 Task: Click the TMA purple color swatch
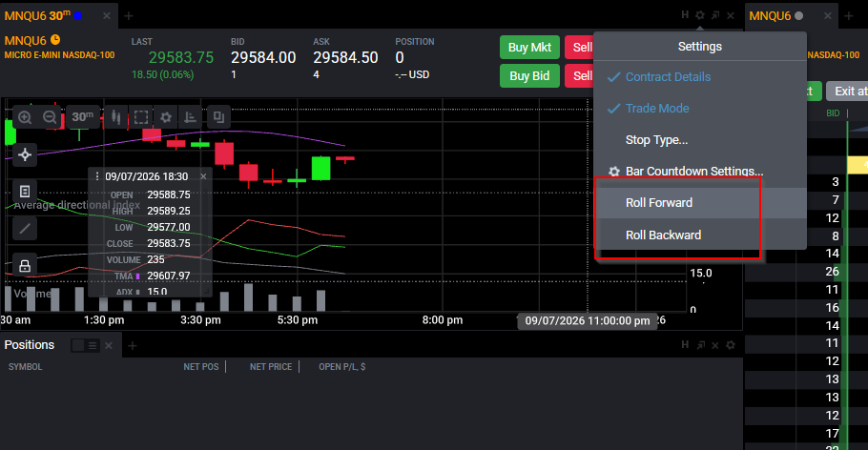click(x=138, y=276)
